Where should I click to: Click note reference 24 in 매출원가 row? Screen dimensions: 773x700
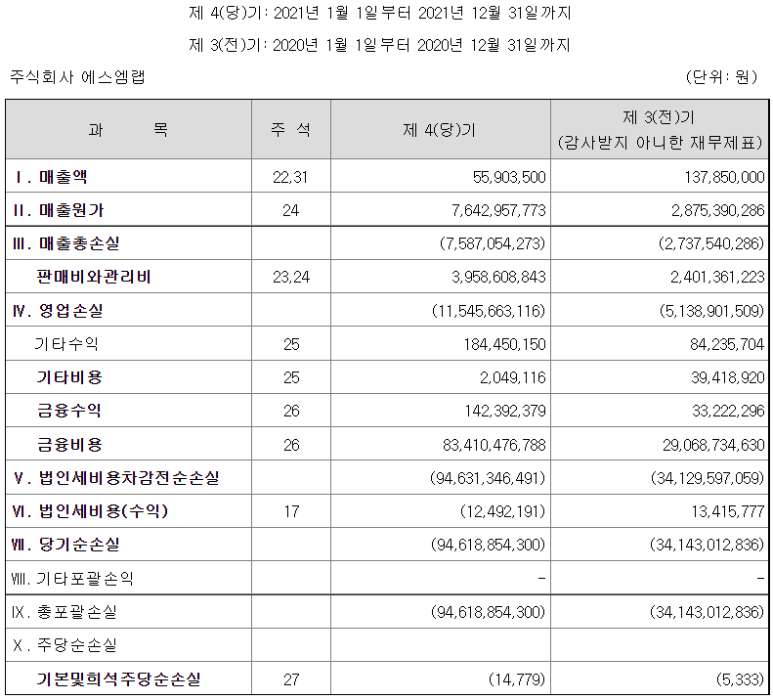(x=291, y=210)
